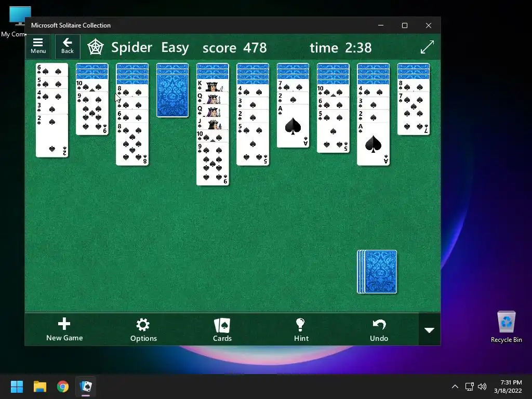Select the bottom 5 of spades in sixth column
Image resolution: width=532 pixels, height=399 pixels.
click(253, 144)
